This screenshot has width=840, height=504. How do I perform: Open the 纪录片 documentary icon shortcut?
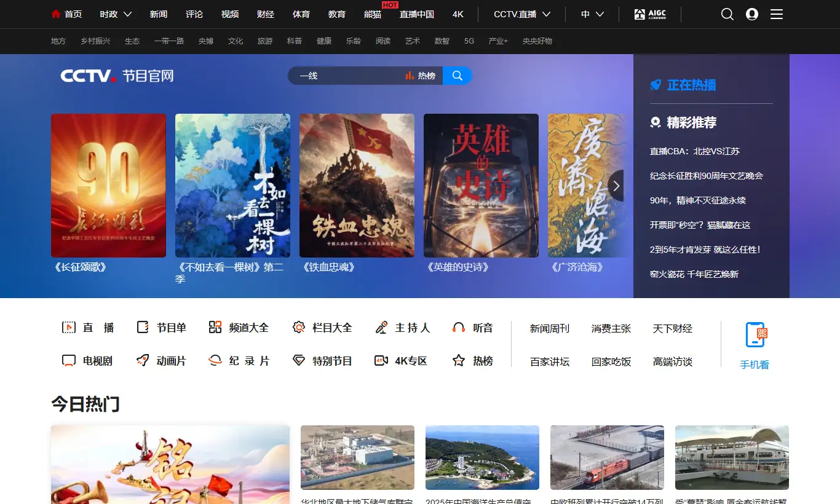(x=215, y=361)
